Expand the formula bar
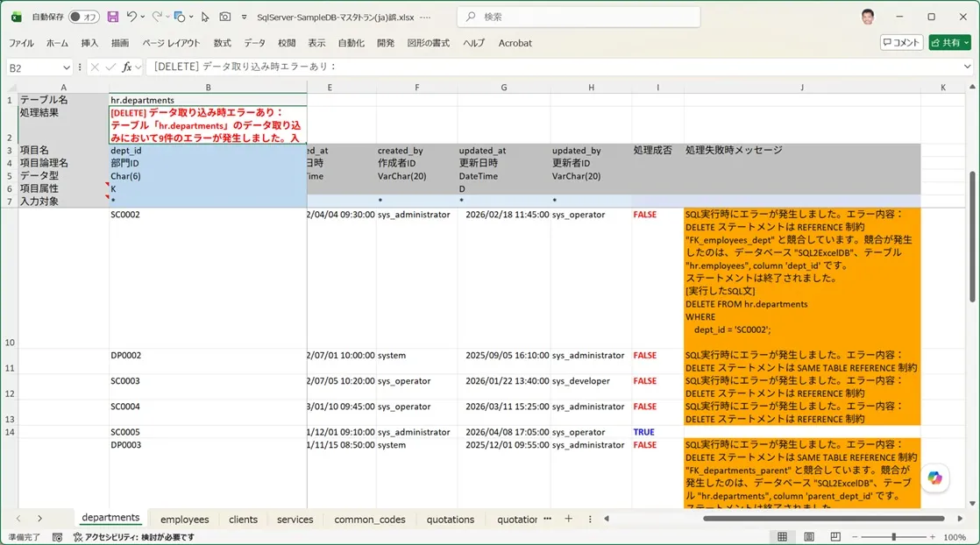 click(x=967, y=67)
